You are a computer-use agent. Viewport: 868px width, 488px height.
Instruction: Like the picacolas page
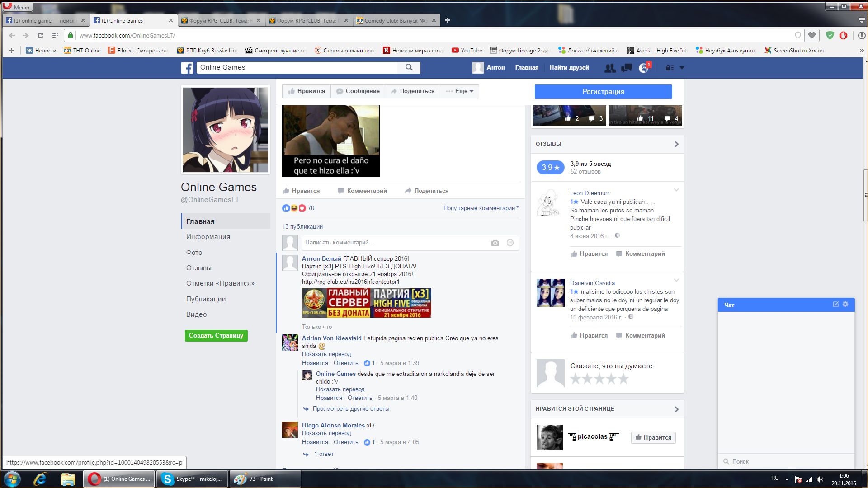pyautogui.click(x=653, y=437)
